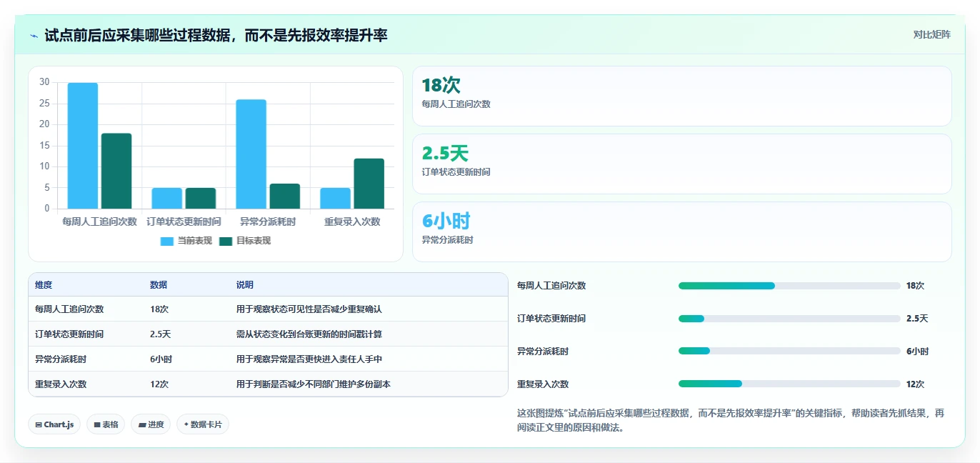Image resolution: width=980 pixels, height=463 pixels.
Task: Click the green 重复录入次数 bar in the chart
Action: [x=369, y=184]
